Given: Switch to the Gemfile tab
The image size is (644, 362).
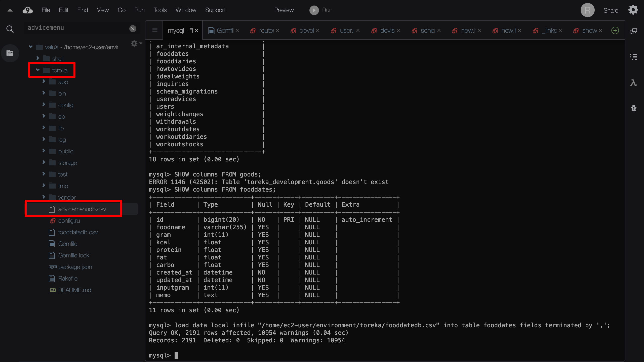Looking at the screenshot, I should click(223, 30).
